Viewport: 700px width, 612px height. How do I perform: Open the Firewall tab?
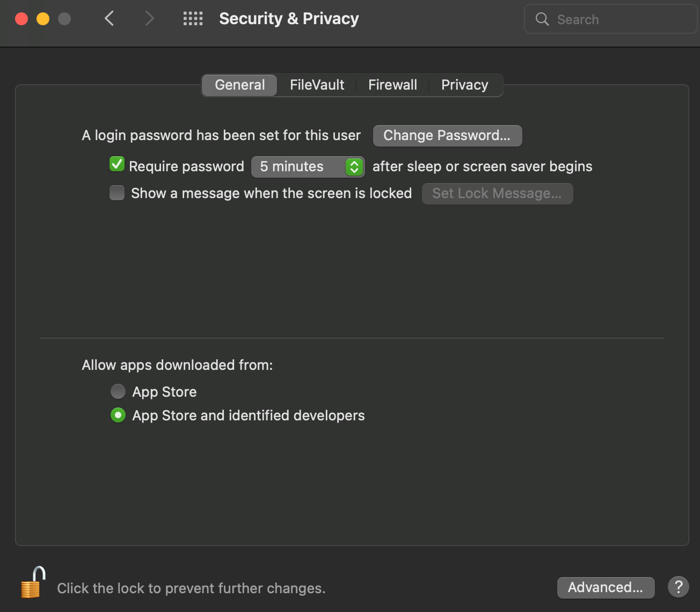tap(392, 85)
